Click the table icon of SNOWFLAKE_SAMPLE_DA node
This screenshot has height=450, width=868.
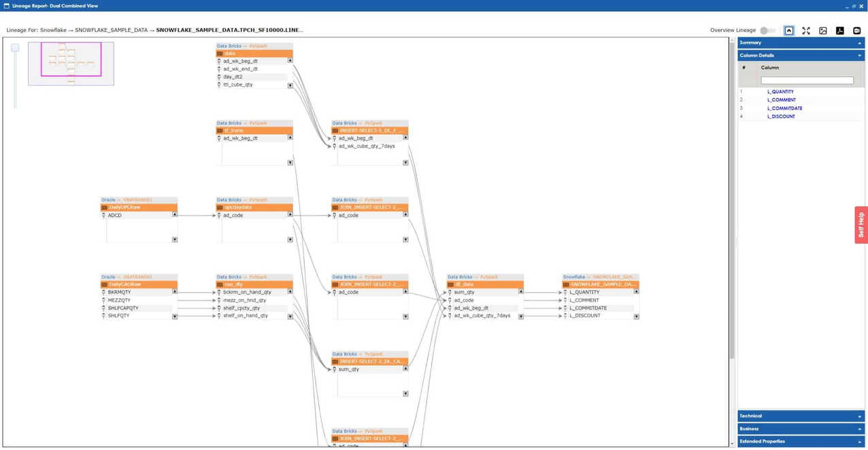[566, 284]
